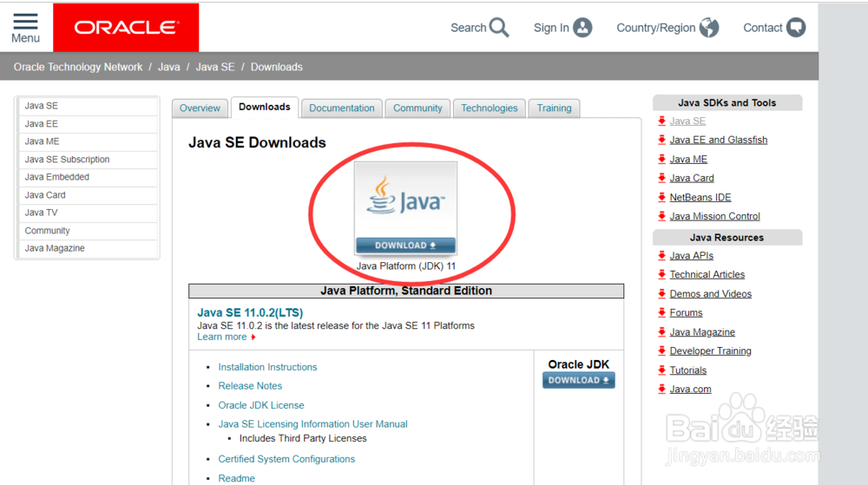Select Java SE in left sidebar
This screenshot has height=485, width=868.
point(89,106)
